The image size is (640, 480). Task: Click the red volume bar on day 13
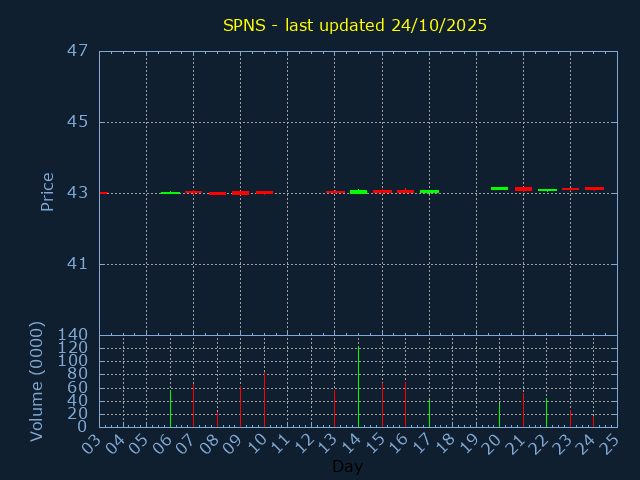[334, 408]
